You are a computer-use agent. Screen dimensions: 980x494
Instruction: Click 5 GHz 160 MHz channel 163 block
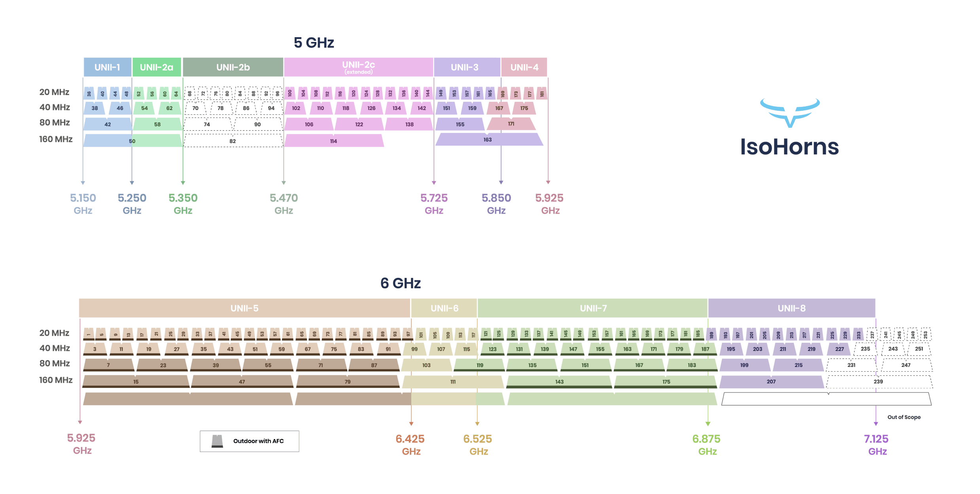pyautogui.click(x=489, y=139)
